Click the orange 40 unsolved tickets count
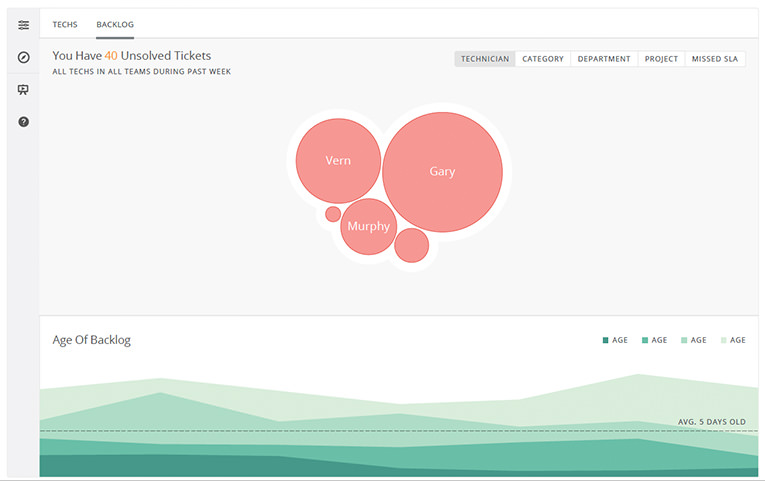Image resolution: width=765 pixels, height=481 pixels. 111,56
